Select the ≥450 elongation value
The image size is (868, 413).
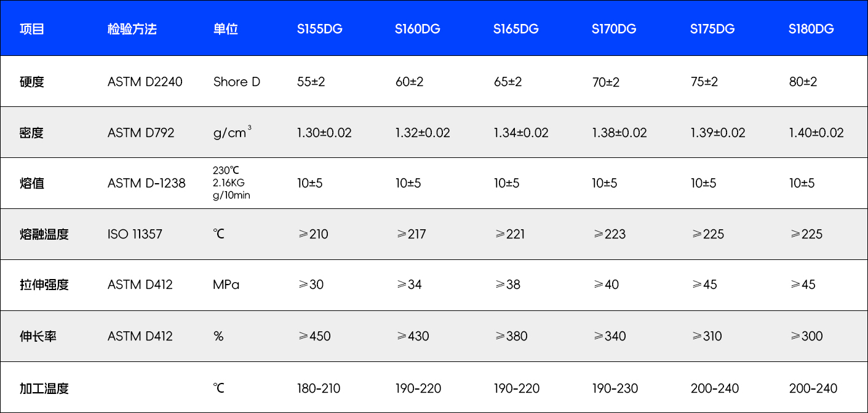(314, 336)
